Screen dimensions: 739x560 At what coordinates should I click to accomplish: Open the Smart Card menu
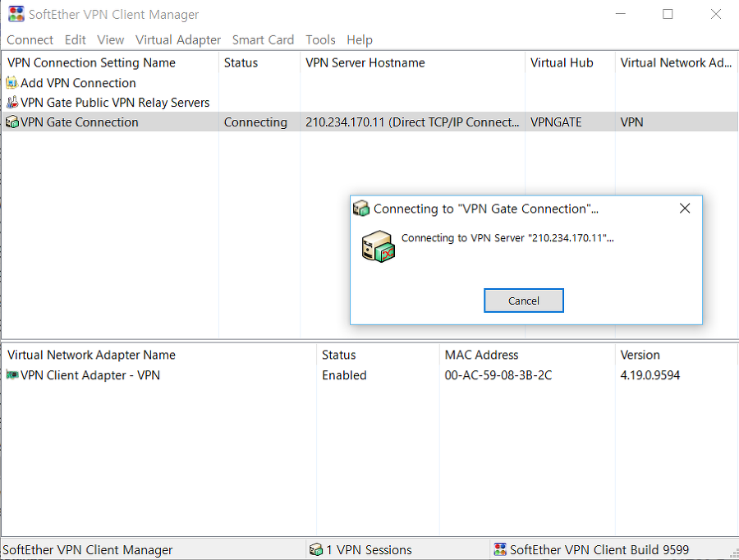click(263, 40)
